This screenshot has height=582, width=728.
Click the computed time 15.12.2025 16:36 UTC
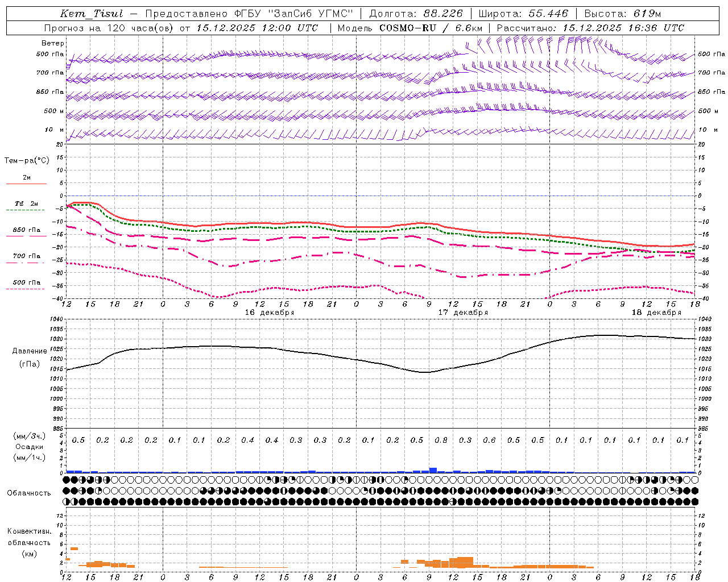pyautogui.click(x=623, y=28)
